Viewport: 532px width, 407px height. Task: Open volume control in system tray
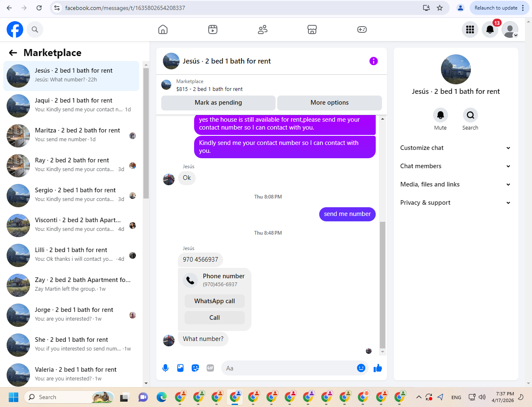pyautogui.click(x=482, y=397)
